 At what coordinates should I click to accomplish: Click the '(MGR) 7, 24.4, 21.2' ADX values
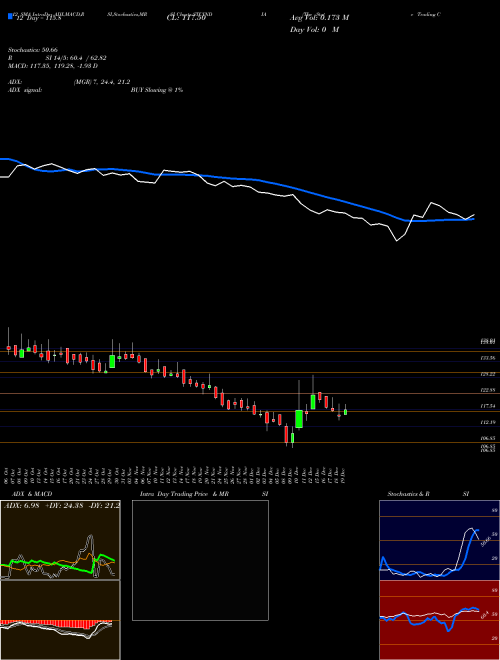tap(101, 82)
